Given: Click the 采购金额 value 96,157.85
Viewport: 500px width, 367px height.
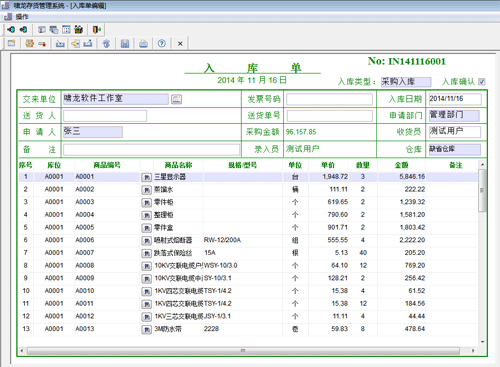Looking at the screenshot, I should [301, 132].
